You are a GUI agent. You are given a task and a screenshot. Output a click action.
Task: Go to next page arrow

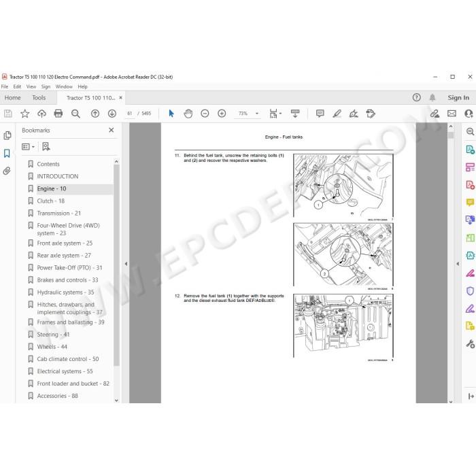[112, 114]
